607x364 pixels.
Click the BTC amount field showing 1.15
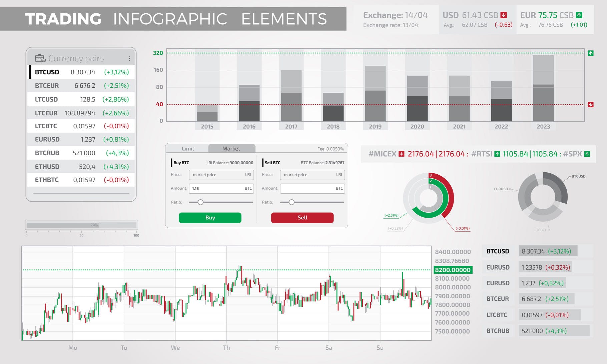221,188
